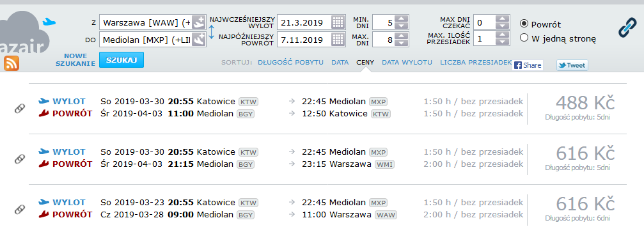Image resolution: width=644 pixels, height=234 pixels.
Task: Select the W jedną stronę option
Action: 524,38
